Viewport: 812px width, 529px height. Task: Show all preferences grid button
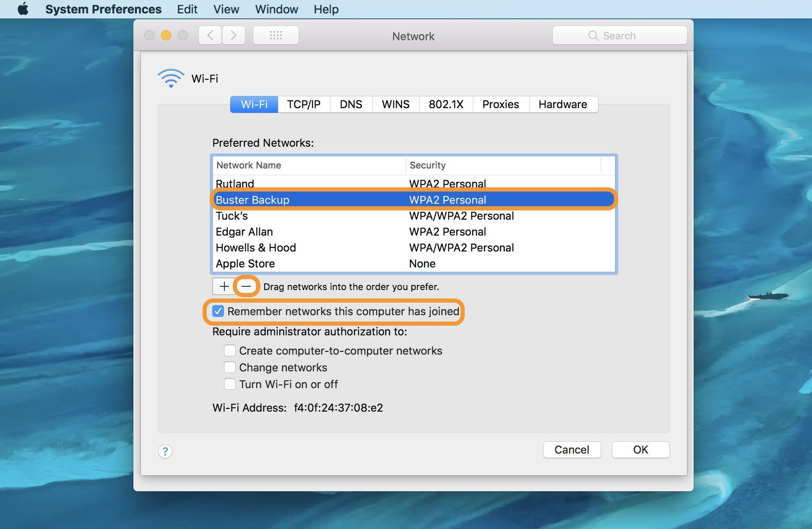(x=276, y=35)
